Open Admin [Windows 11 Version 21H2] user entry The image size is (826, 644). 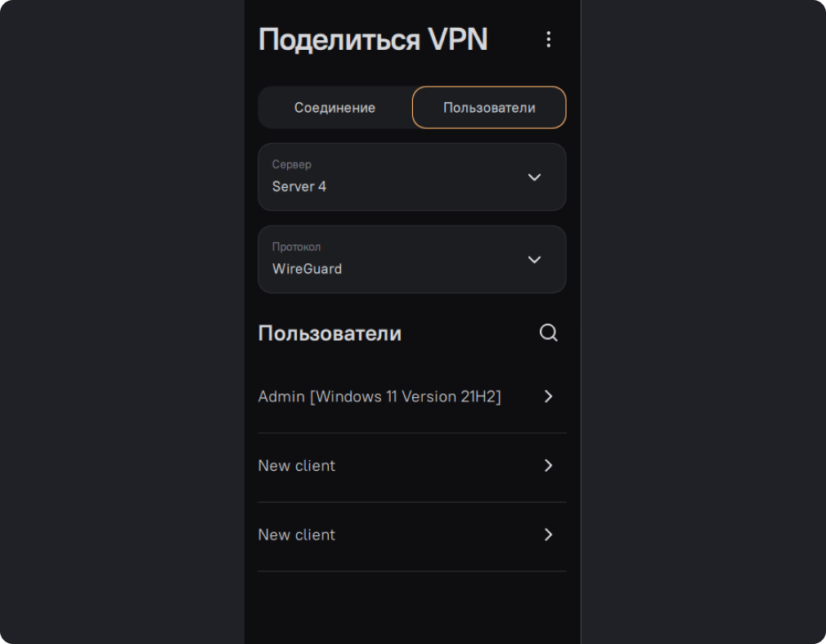(x=379, y=396)
